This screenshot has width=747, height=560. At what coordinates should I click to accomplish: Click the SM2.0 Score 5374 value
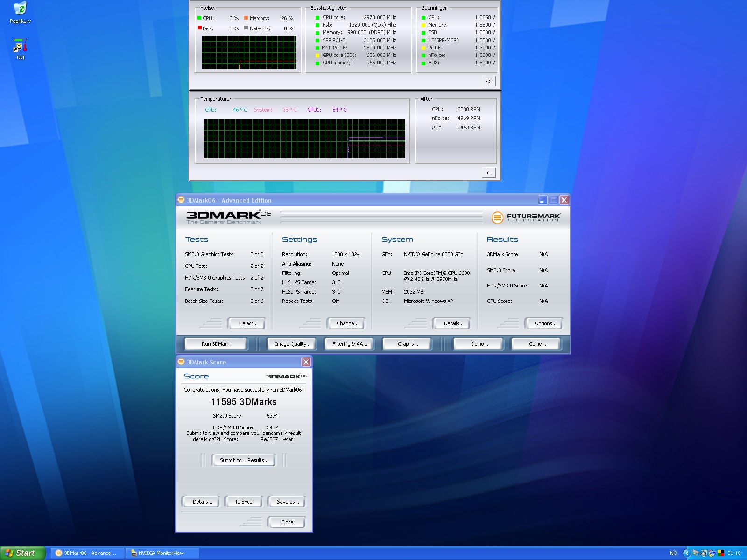(272, 416)
